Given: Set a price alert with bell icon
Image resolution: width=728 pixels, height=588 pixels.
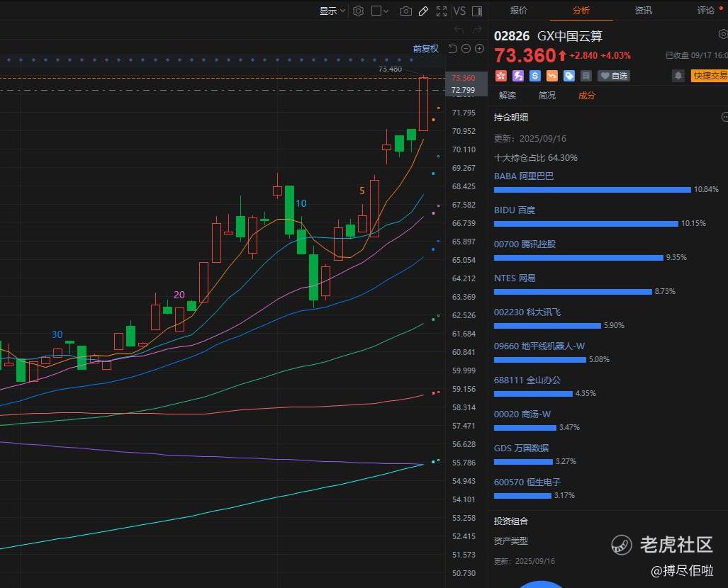Looking at the screenshot, I should point(678,76).
